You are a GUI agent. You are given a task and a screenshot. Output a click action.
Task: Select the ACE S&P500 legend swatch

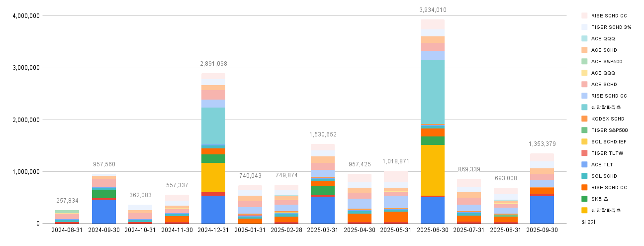(x=584, y=62)
